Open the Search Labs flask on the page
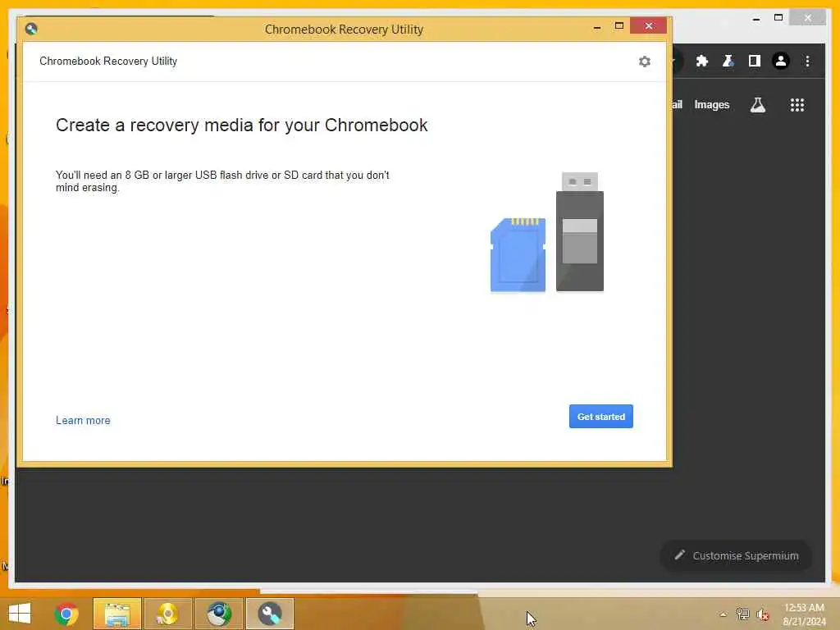840x630 pixels. pos(757,105)
